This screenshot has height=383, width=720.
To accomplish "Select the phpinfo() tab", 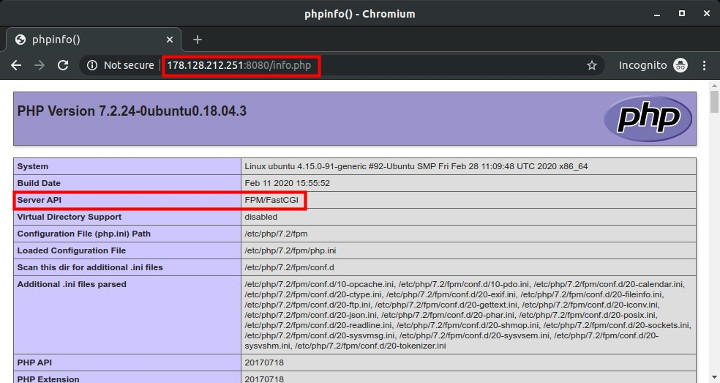I will (94, 39).
